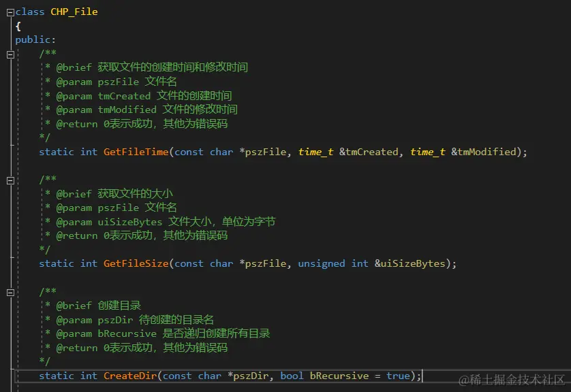Click the '@param bRecursive' comment line
This screenshot has height=392, width=571.
point(157,334)
